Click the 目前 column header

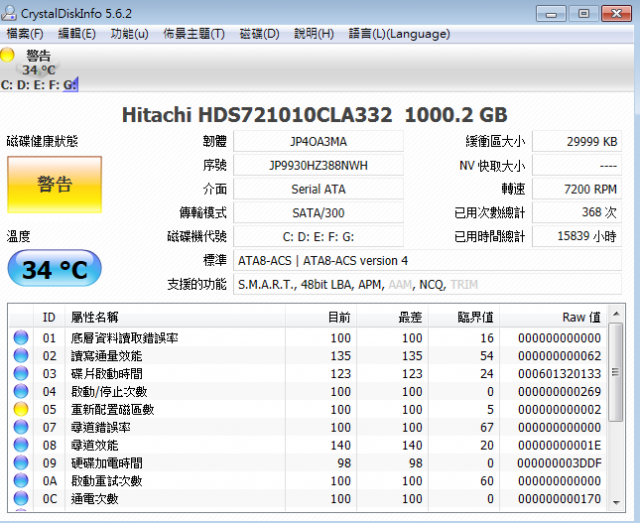[321, 317]
